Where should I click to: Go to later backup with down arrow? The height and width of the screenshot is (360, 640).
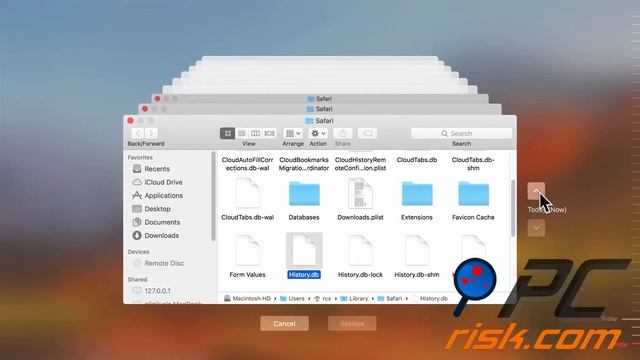pos(536,228)
